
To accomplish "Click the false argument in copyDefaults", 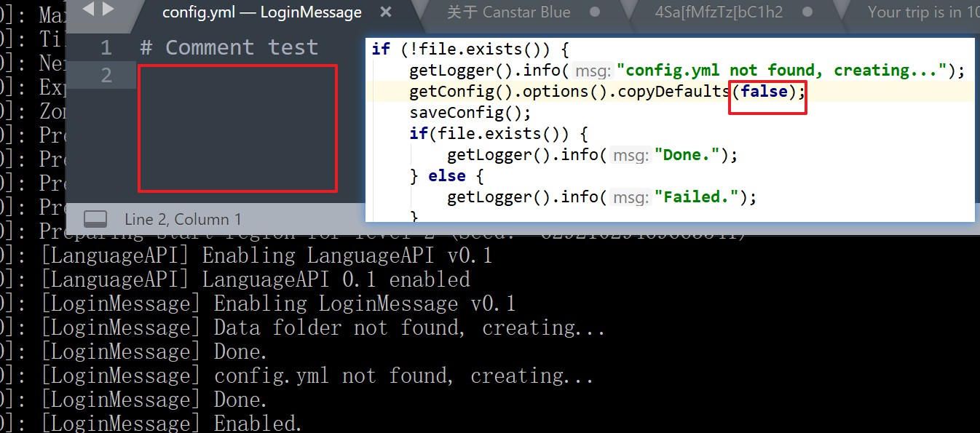I will (764, 92).
